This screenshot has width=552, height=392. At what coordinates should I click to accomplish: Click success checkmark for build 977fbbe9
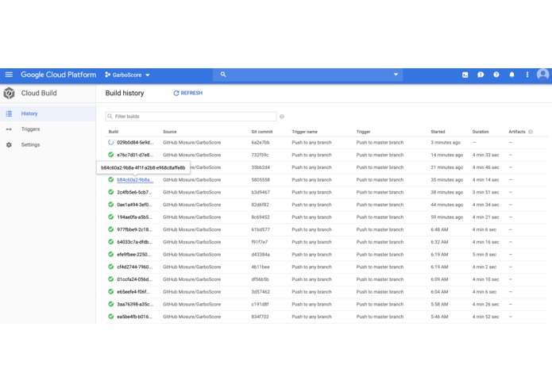110,229
